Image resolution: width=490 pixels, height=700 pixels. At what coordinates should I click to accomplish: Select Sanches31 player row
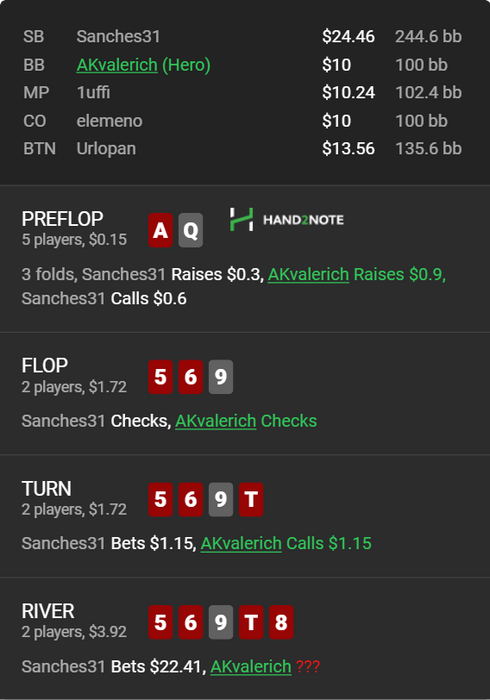coord(242,37)
